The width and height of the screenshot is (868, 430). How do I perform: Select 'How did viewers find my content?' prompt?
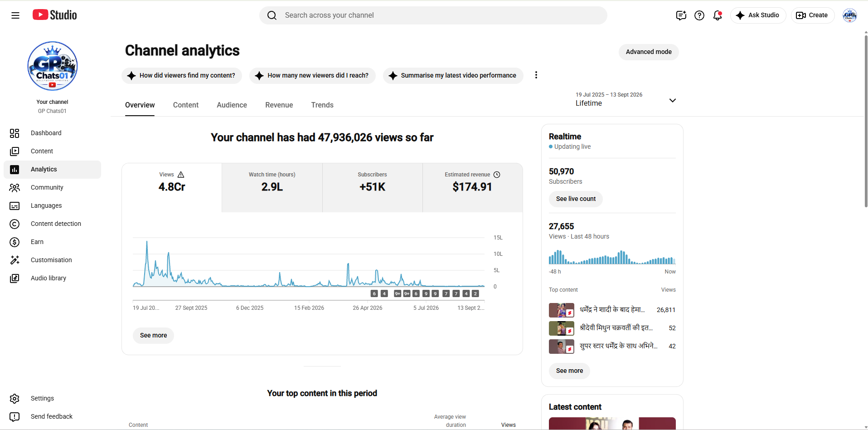(182, 76)
